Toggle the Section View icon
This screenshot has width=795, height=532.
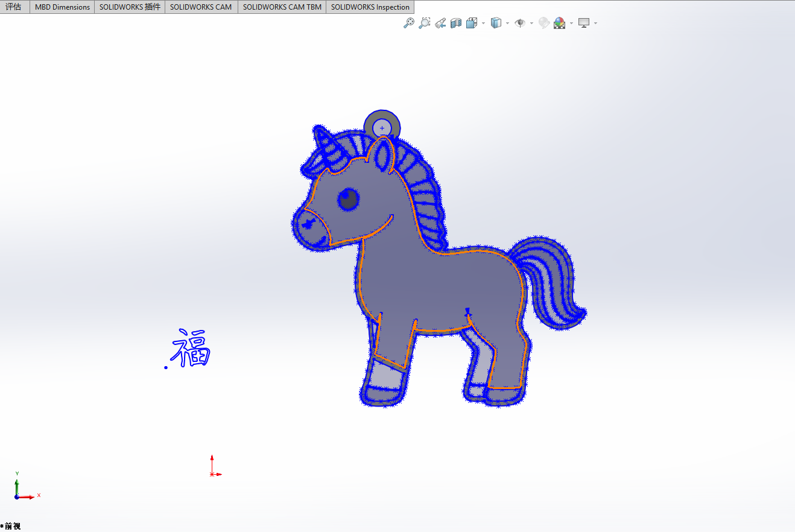(456, 23)
